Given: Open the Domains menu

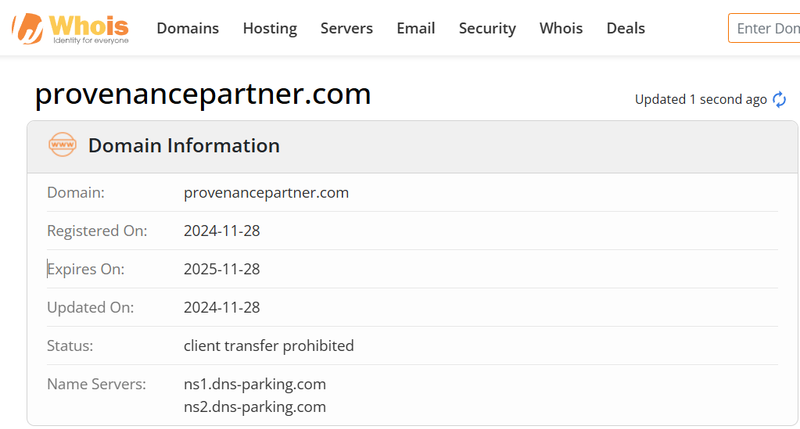Looking at the screenshot, I should pyautogui.click(x=188, y=28).
